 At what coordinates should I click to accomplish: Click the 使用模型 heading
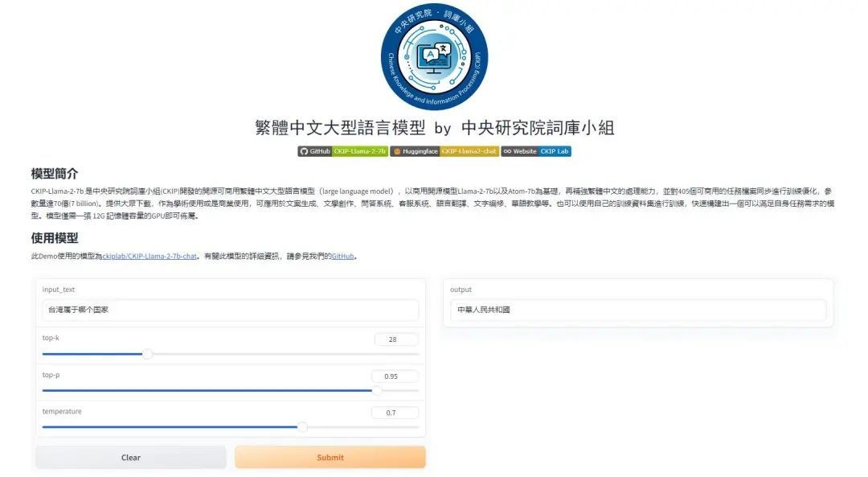pos(55,238)
